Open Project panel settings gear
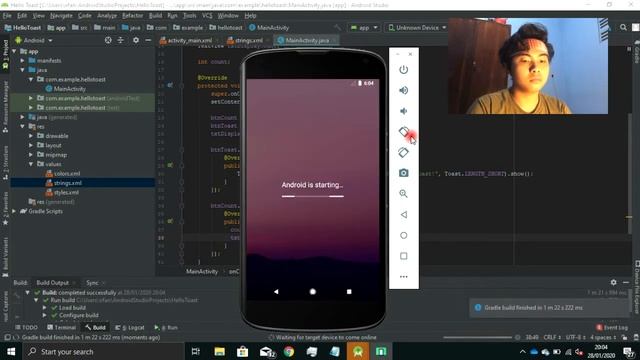 coord(136,40)
